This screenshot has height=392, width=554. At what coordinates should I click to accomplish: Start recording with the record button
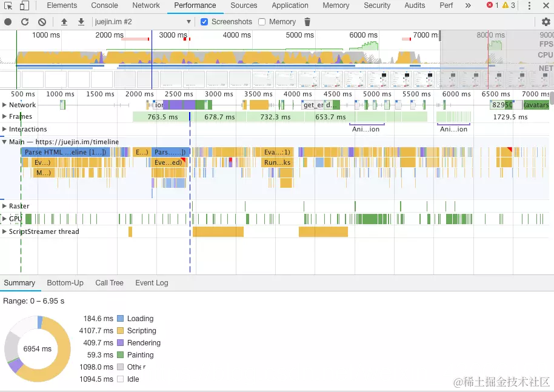click(x=8, y=22)
